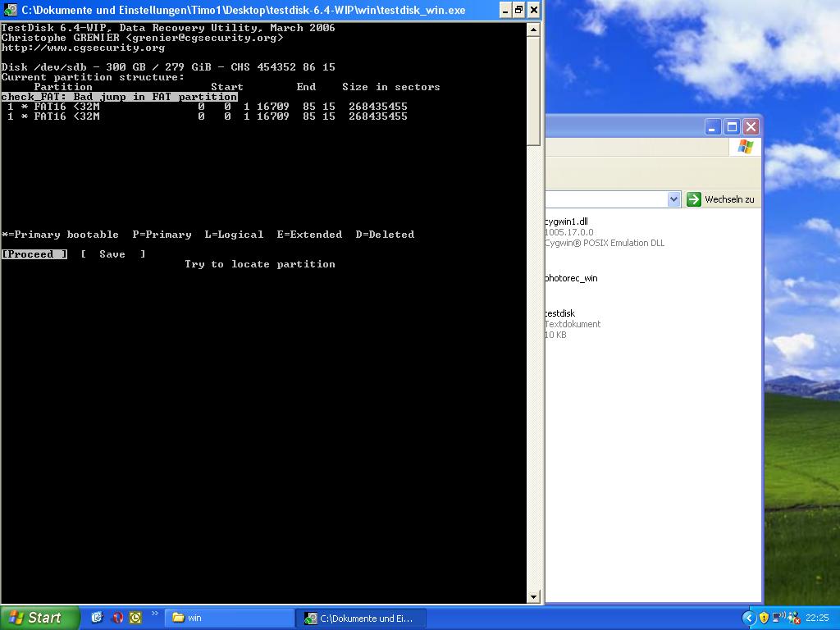Click the 'Try to locate partition' hint text
This screenshot has width=840, height=630.
260,264
